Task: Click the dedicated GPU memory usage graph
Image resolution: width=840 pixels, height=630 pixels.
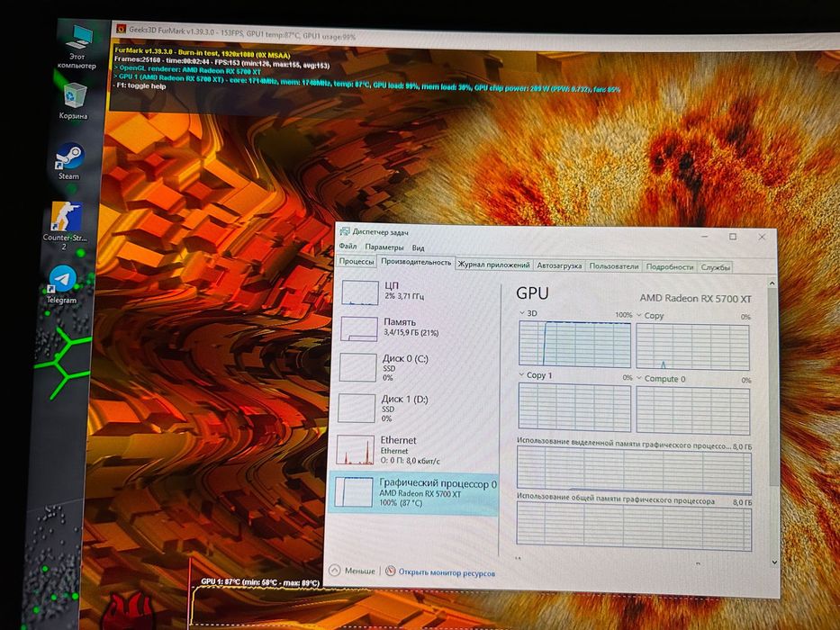Action: (634, 471)
